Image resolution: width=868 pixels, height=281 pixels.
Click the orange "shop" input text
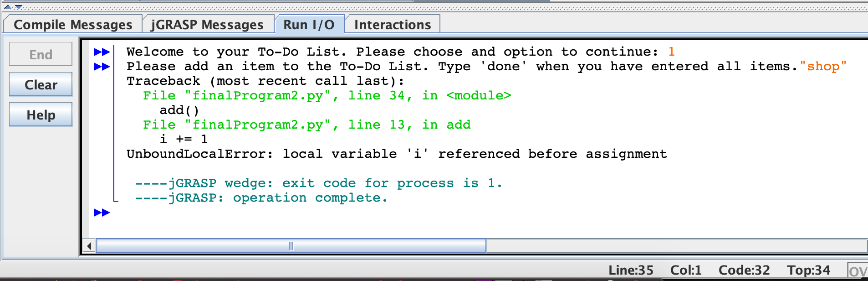tap(823, 67)
